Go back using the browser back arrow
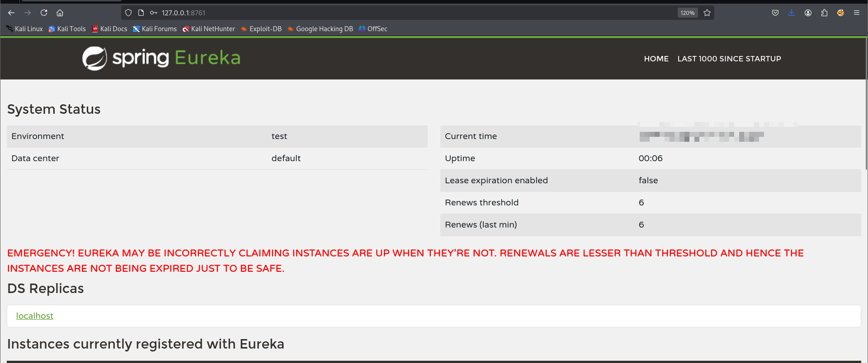 (x=11, y=13)
